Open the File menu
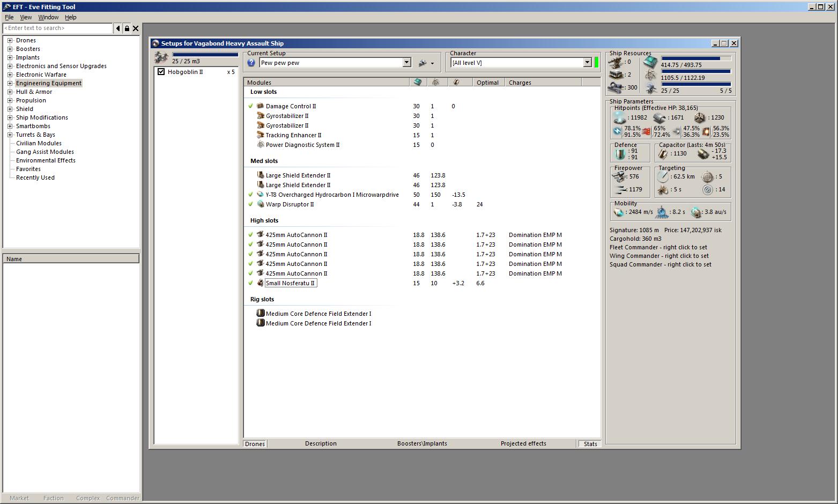The width and height of the screenshot is (838, 504). [9, 18]
